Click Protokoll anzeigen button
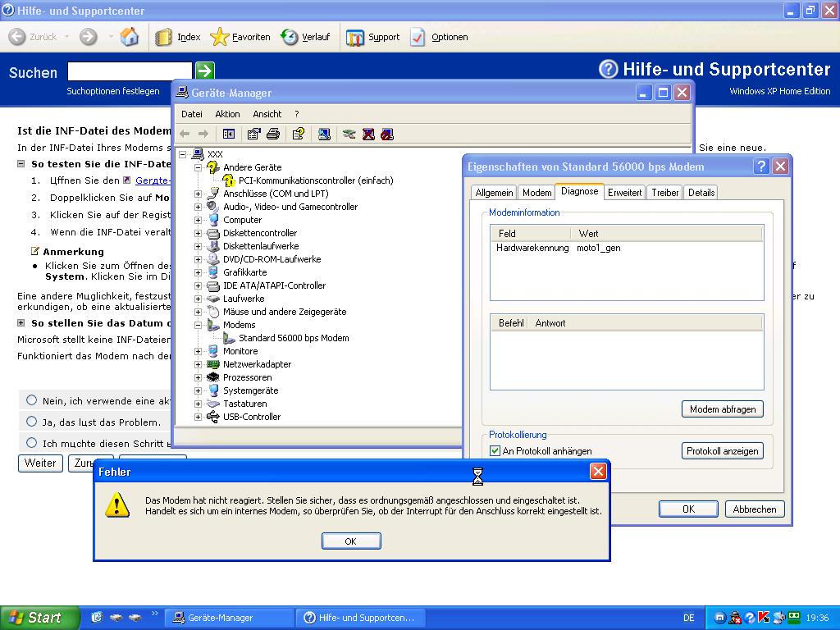The width and height of the screenshot is (840, 630). 723,451
